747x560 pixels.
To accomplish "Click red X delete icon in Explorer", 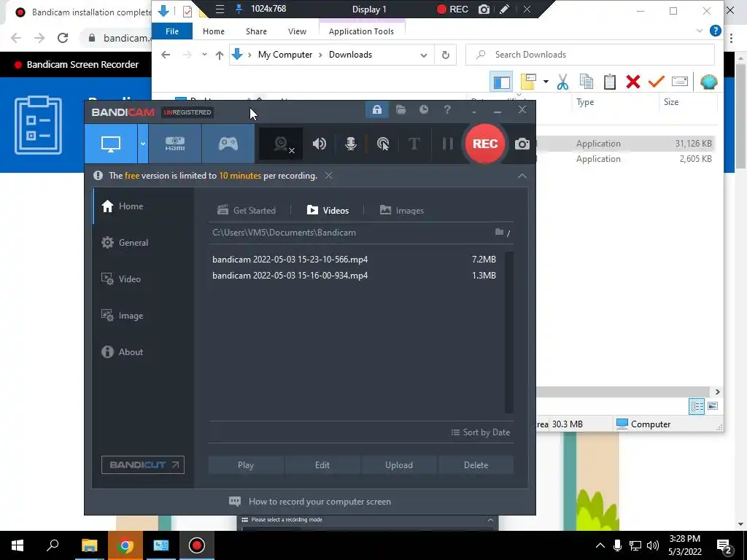I will click(x=633, y=82).
